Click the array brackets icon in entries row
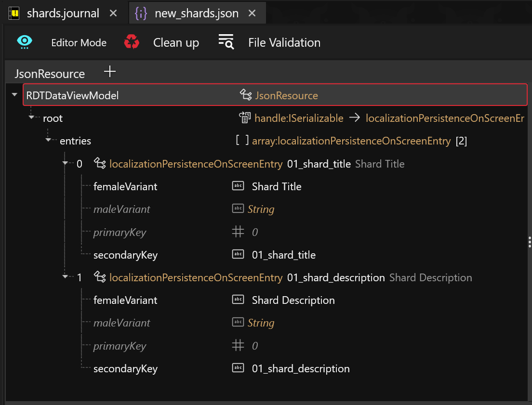 [242, 141]
